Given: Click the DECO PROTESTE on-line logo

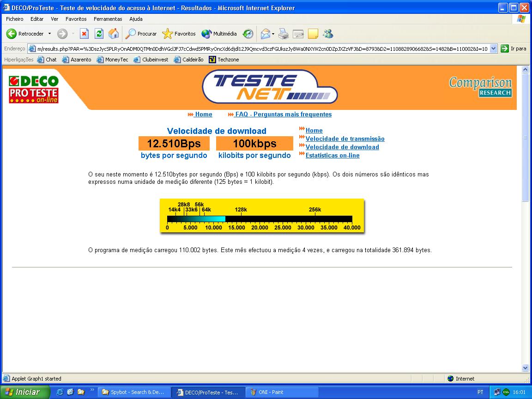Looking at the screenshot, I should click(34, 90).
